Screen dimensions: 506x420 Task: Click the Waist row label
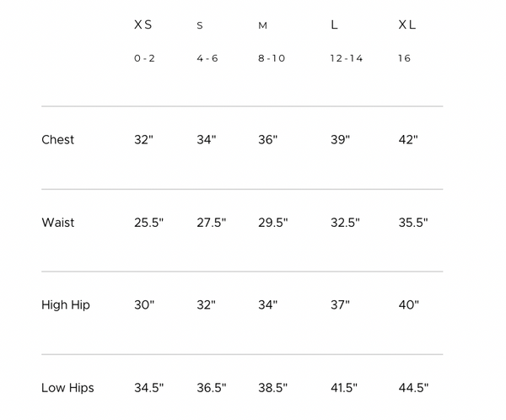point(57,223)
